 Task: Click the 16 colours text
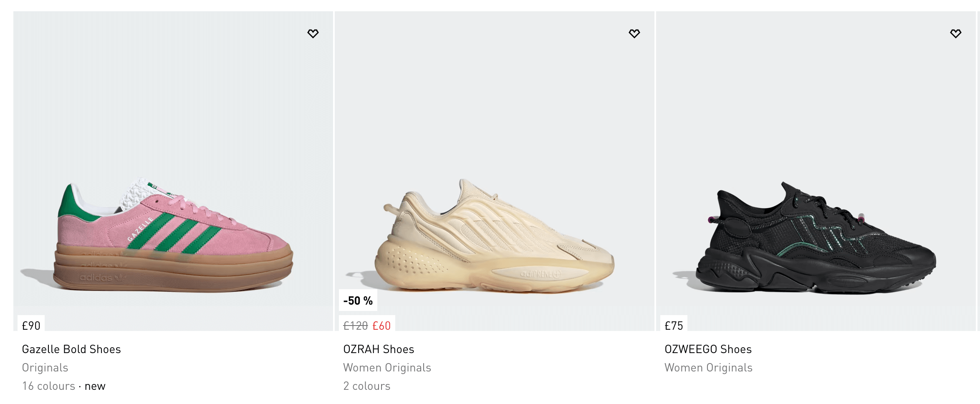(x=48, y=386)
